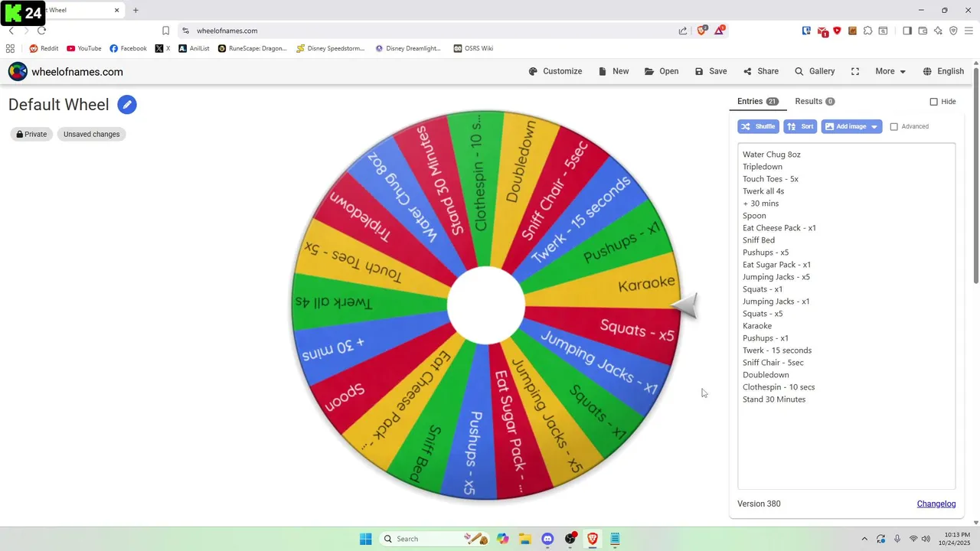
Task: Switch to the Entries tab
Action: click(757, 101)
